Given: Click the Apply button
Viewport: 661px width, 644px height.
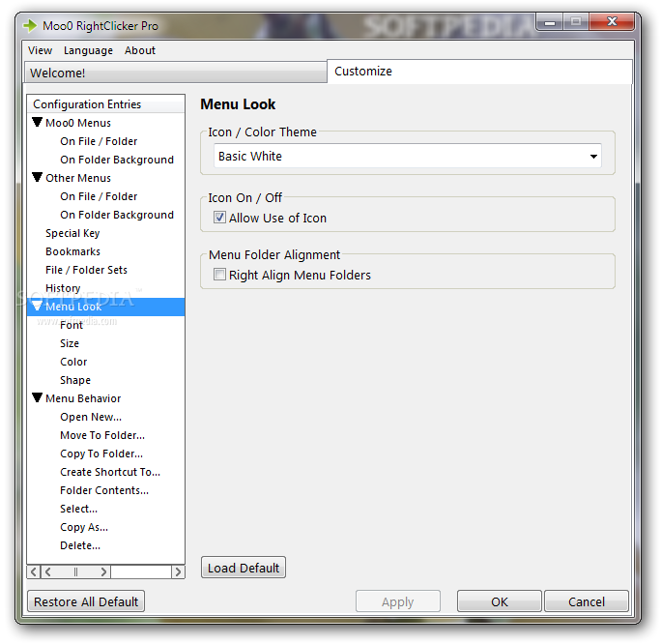Looking at the screenshot, I should coord(397,601).
